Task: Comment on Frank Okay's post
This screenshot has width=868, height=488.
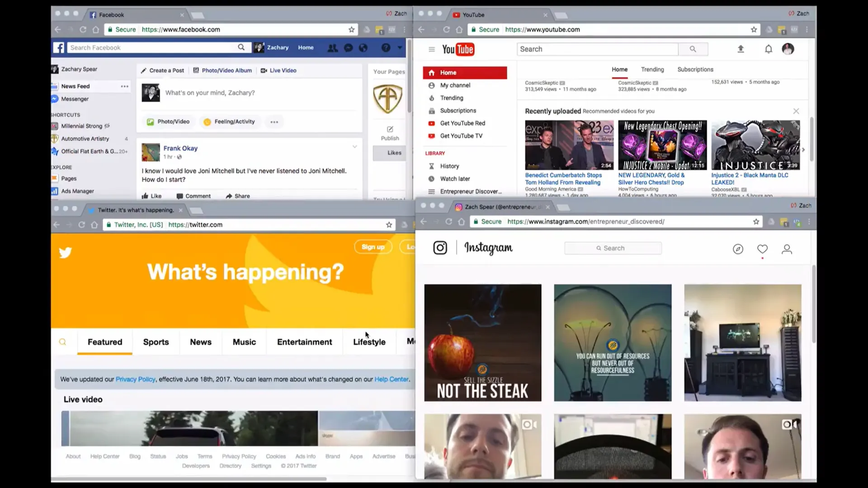Action: [193, 196]
